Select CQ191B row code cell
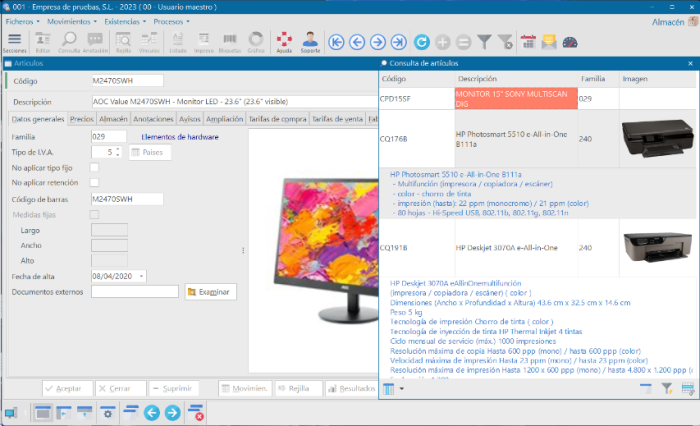Image resolution: width=700 pixels, height=426 pixels. click(x=417, y=247)
